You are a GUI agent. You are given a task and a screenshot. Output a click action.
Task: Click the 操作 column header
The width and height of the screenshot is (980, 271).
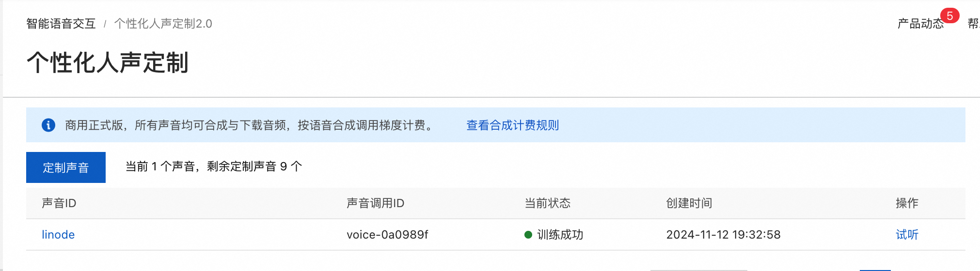(907, 203)
